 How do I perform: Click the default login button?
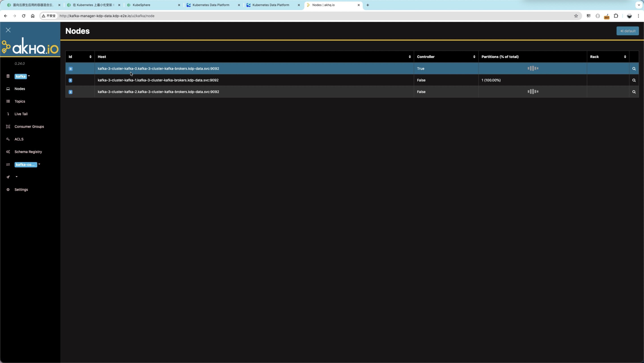(627, 31)
